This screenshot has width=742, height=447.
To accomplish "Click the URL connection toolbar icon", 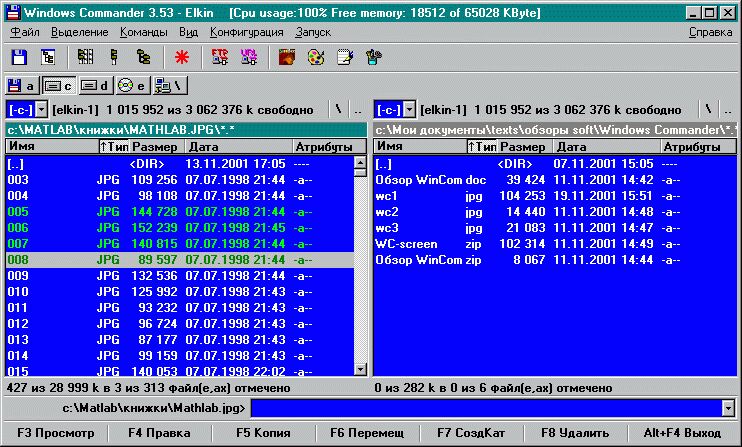I will click(248, 57).
